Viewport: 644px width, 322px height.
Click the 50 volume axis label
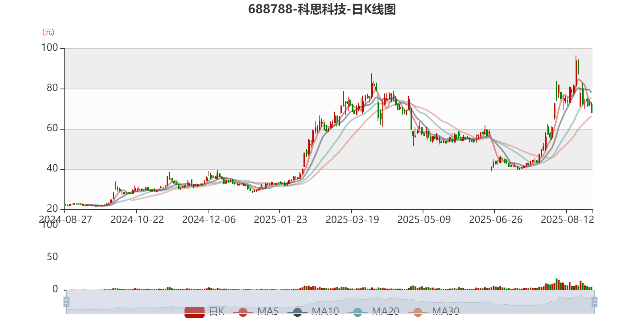coord(52,257)
